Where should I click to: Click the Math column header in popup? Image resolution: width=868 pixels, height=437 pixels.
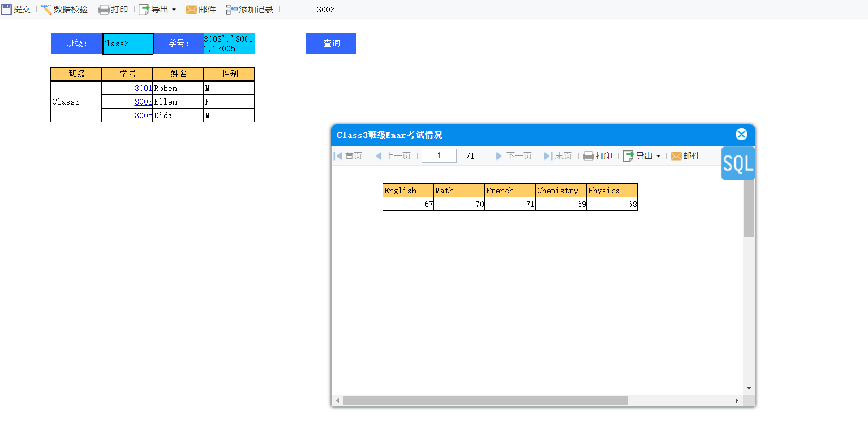tap(459, 191)
